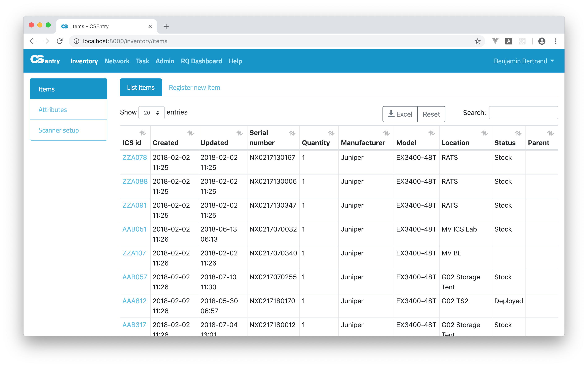Viewport: 588px width, 367px height.
Task: Open item ZZA078 details
Action: pyautogui.click(x=134, y=157)
